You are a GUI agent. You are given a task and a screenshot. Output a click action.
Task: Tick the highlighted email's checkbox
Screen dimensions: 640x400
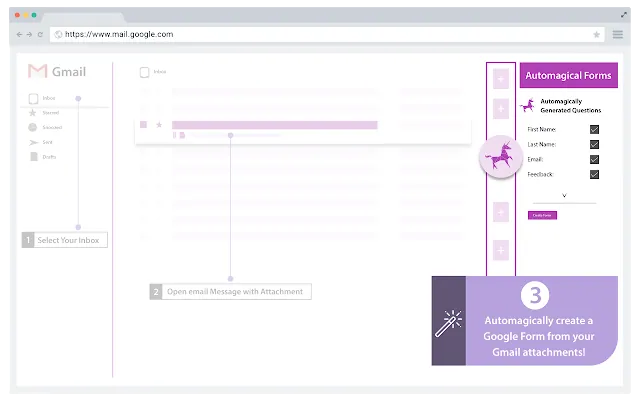coord(143,124)
